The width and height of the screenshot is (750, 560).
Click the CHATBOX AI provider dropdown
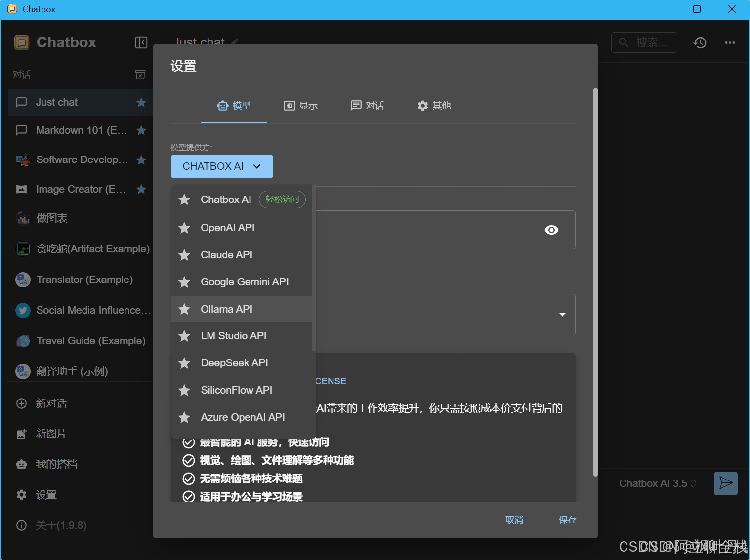[222, 166]
